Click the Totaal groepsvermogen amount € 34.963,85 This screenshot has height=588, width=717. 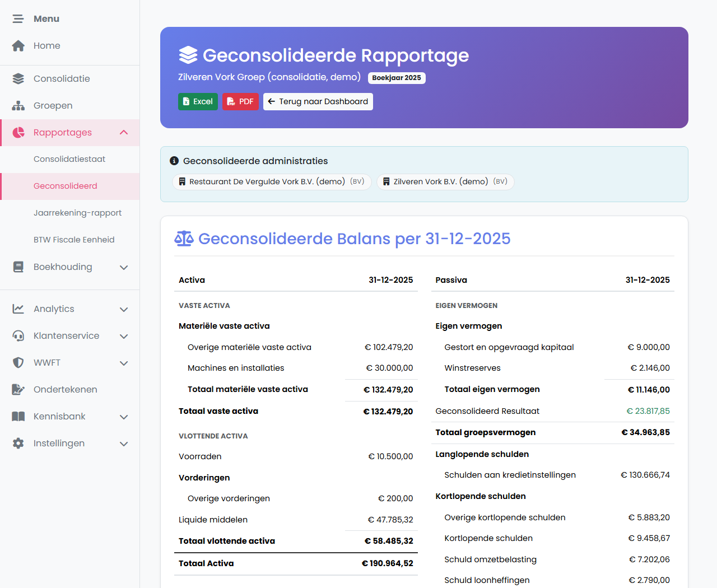click(645, 432)
